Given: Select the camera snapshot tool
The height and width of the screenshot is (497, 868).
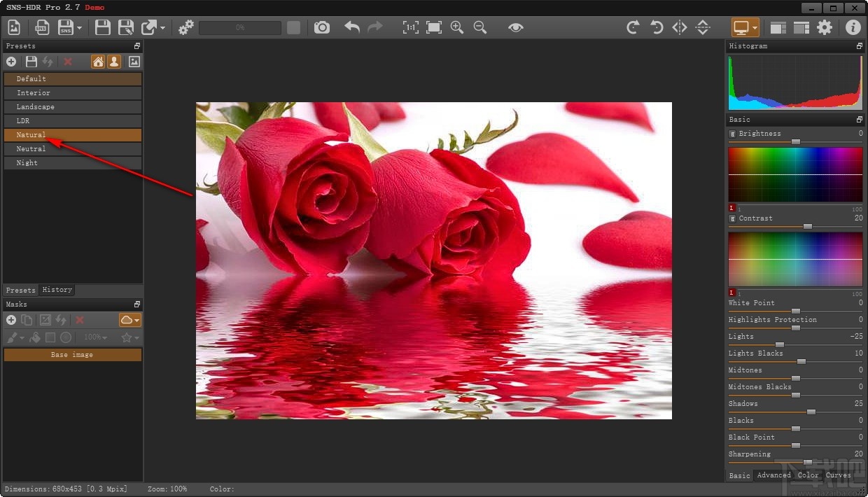Looking at the screenshot, I should pyautogui.click(x=322, y=27).
